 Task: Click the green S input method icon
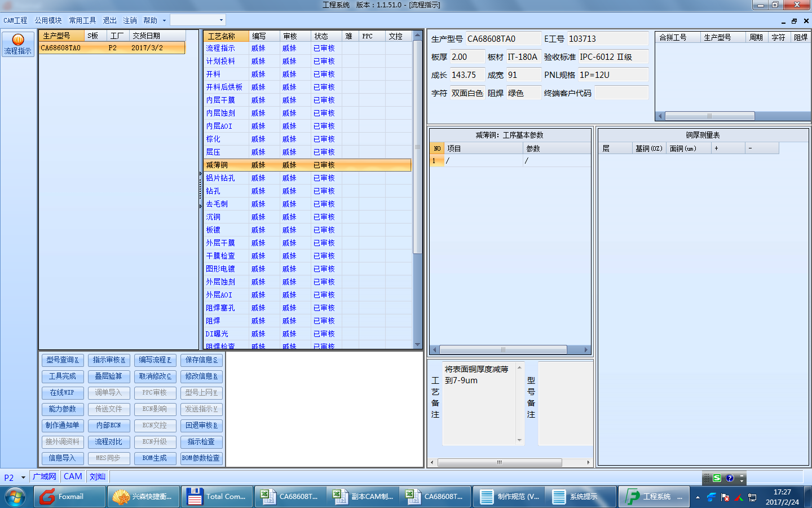717,478
